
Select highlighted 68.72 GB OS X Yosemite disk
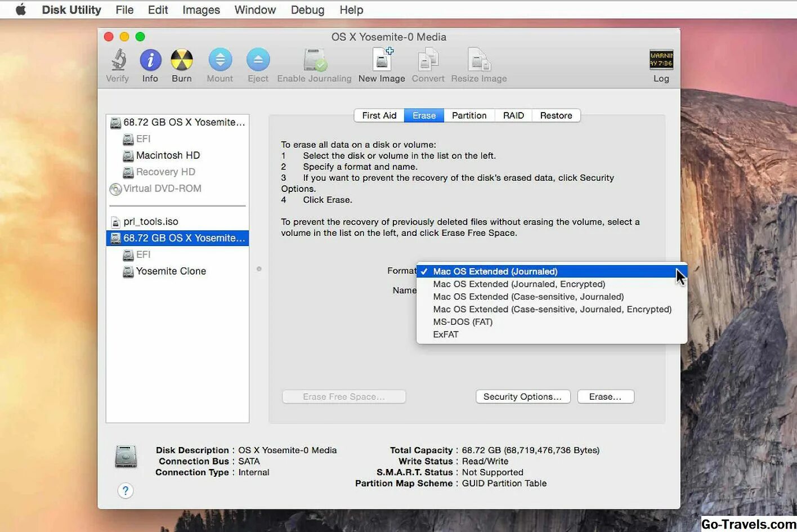tap(178, 238)
